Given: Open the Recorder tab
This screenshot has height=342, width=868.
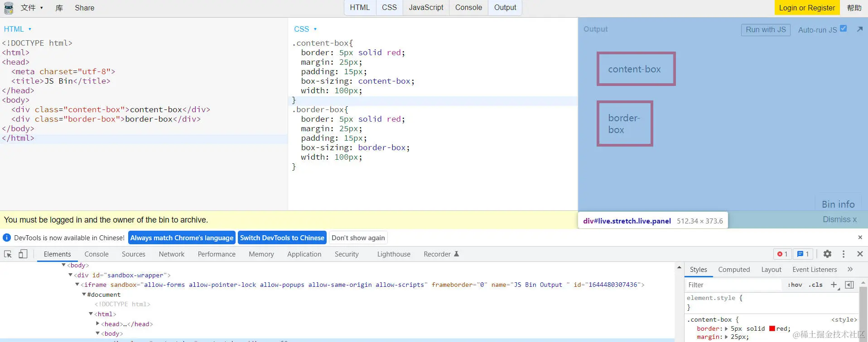Looking at the screenshot, I should click(x=441, y=254).
